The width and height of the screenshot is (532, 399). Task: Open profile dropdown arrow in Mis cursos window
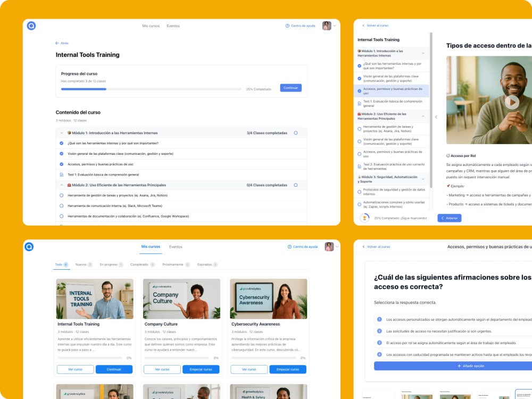[337, 247]
